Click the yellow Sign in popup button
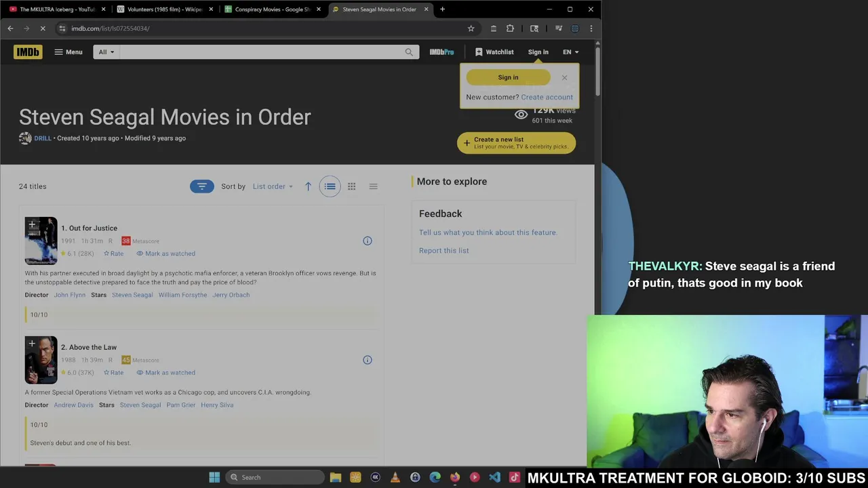This screenshot has height=488, width=868. coord(508,77)
